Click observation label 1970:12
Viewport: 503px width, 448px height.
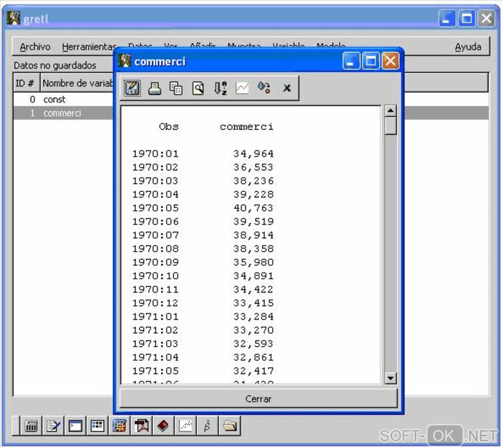155,303
